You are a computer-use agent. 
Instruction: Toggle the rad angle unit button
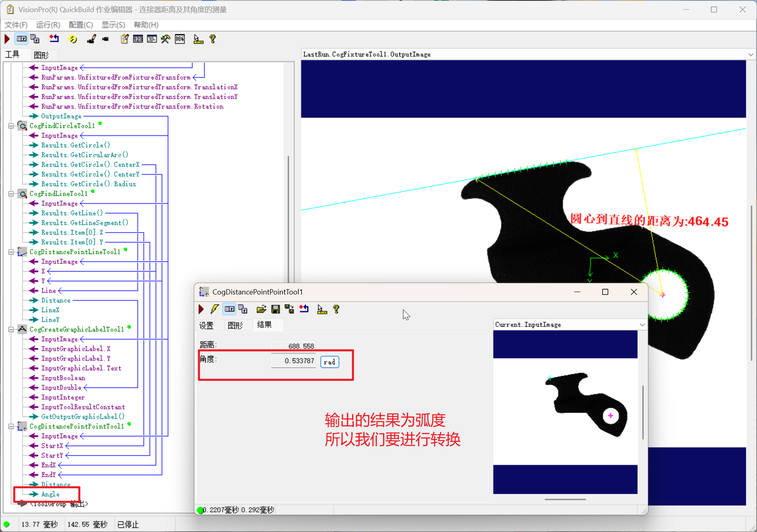pos(330,362)
